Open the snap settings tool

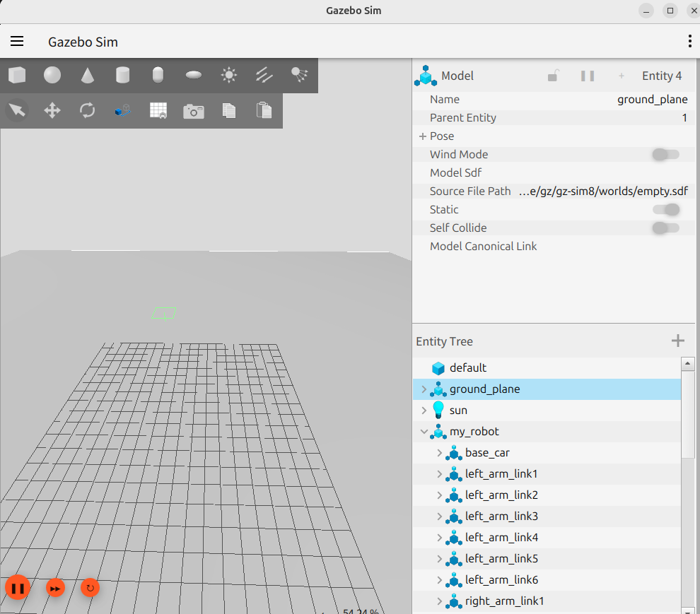(x=123, y=110)
